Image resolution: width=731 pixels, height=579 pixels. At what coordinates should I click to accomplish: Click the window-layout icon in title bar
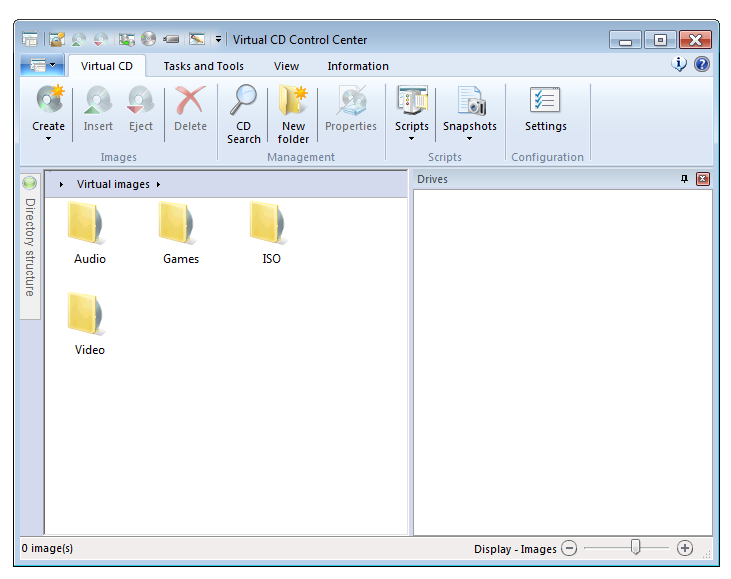tap(30, 40)
